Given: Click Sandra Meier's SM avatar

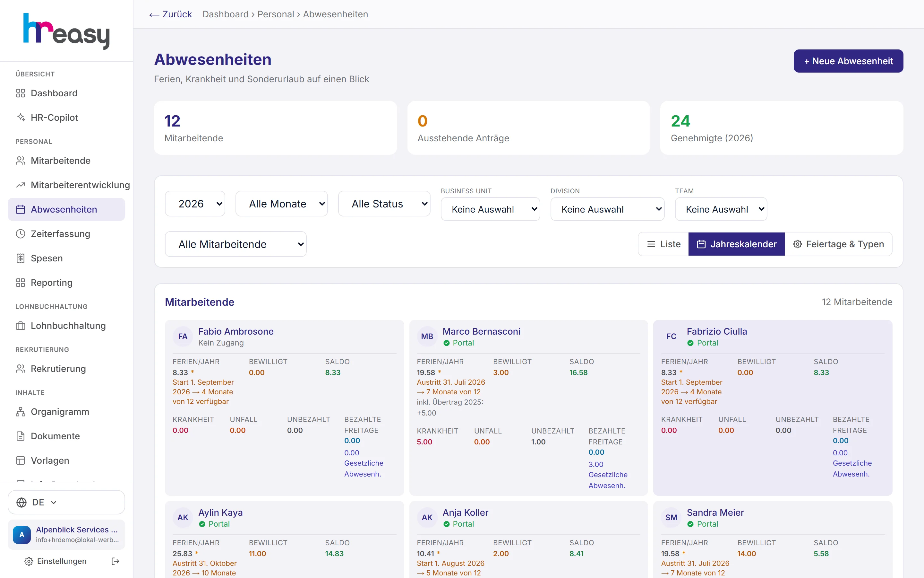Looking at the screenshot, I should coord(671,518).
